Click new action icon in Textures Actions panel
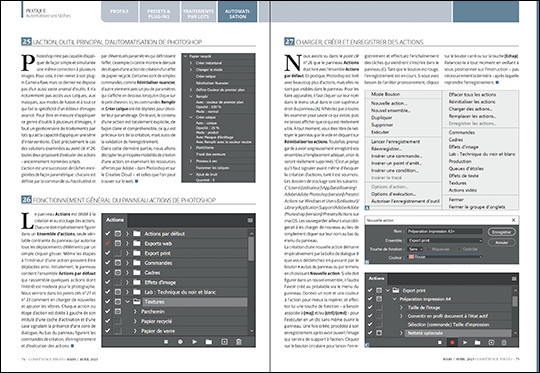 pyautogui.click(x=224, y=342)
